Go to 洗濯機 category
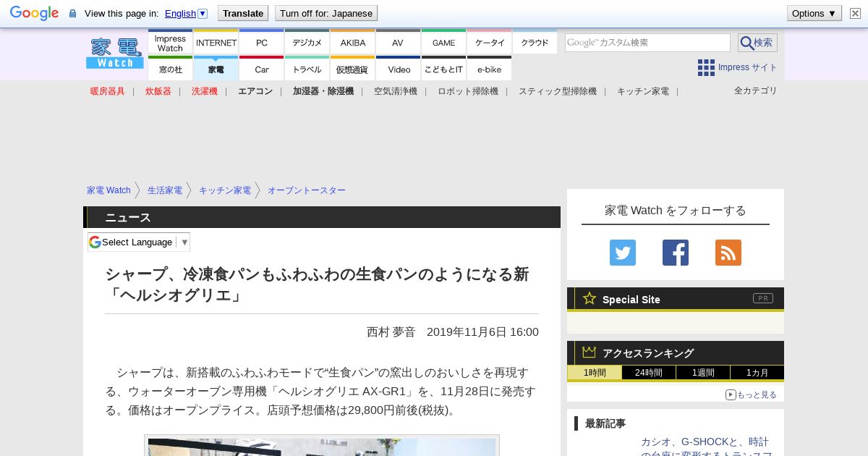The image size is (868, 456). [x=205, y=91]
